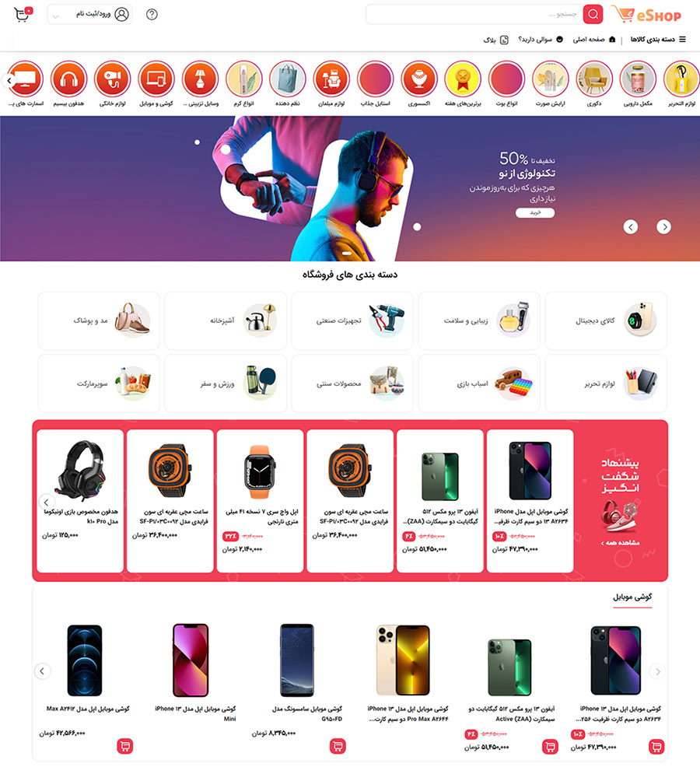Open view all amazing offers link
Screen dimensions: 700x774
coord(620,543)
